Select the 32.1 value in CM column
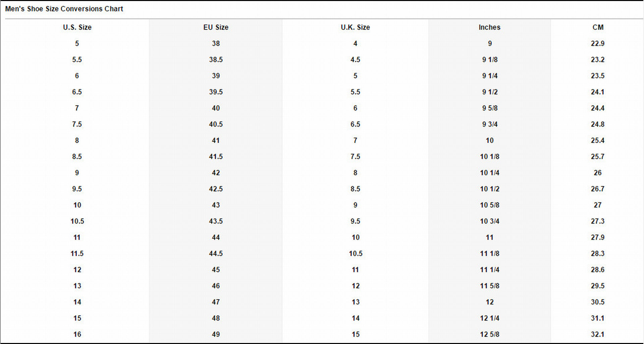This screenshot has height=344, width=644. (x=598, y=334)
